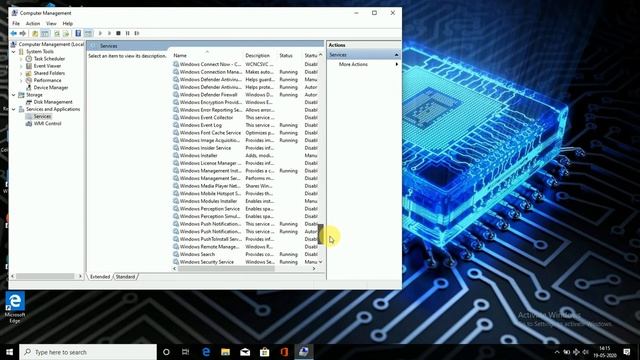Sort by the Status column header
This screenshot has height=360, width=640.
(286, 56)
